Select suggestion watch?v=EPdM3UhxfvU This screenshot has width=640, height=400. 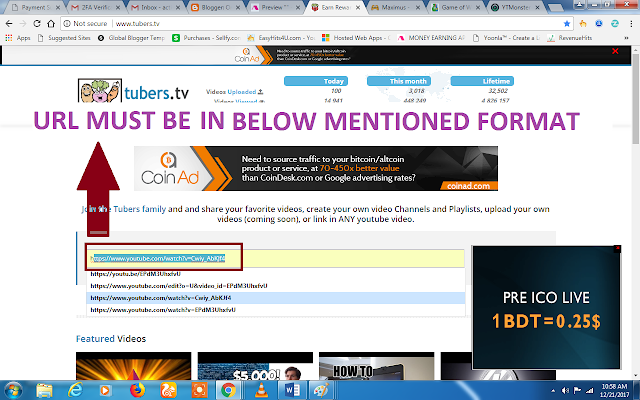pyautogui.click(x=276, y=310)
